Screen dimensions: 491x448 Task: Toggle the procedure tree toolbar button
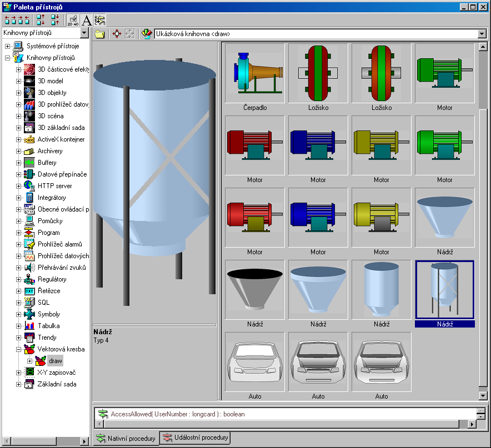(100, 21)
